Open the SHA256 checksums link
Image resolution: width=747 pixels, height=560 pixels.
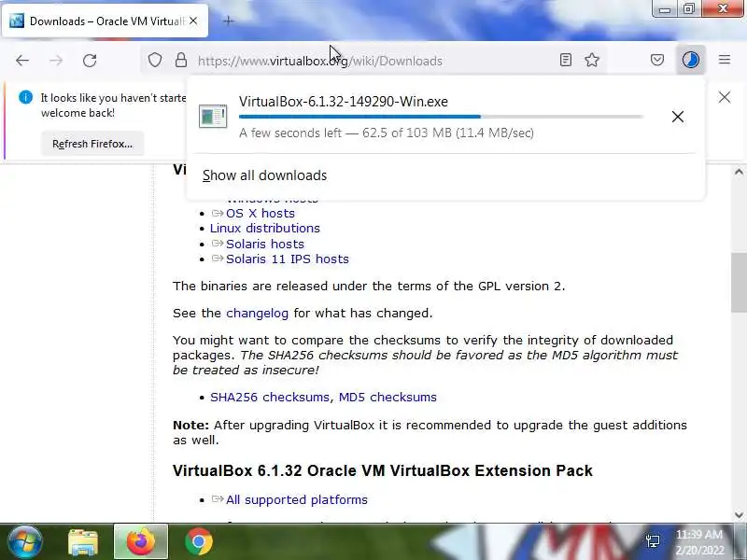pyautogui.click(x=270, y=398)
